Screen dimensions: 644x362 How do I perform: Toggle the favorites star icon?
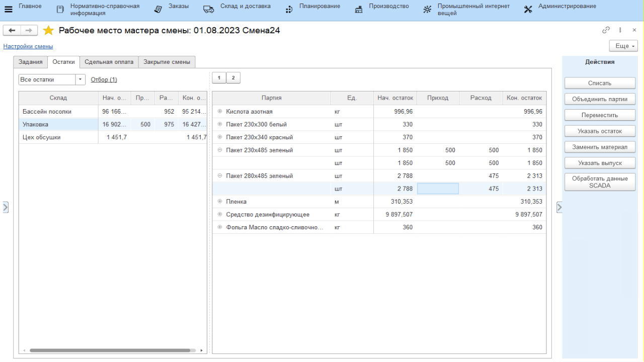48,31
